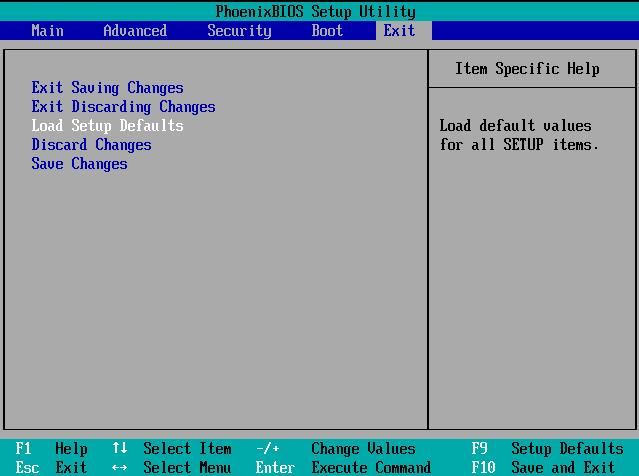639x476 pixels.
Task: Click the F10 Save and Exit hint
Action: [x=543, y=467]
